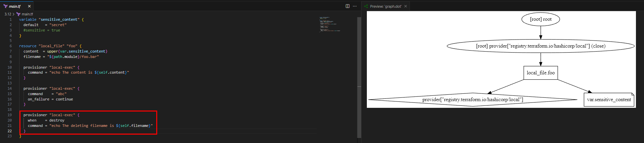Click the diamond provider hashicorp/local node
This screenshot has width=644, height=143.
(473, 99)
